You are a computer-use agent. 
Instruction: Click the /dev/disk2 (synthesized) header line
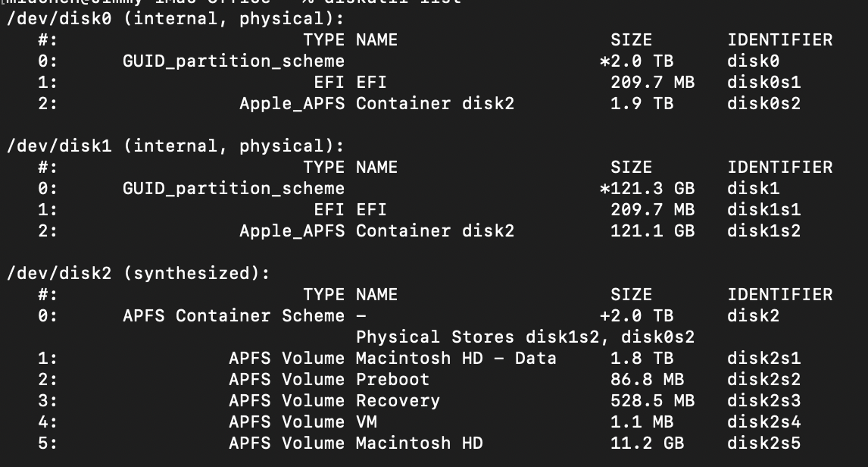click(x=138, y=274)
